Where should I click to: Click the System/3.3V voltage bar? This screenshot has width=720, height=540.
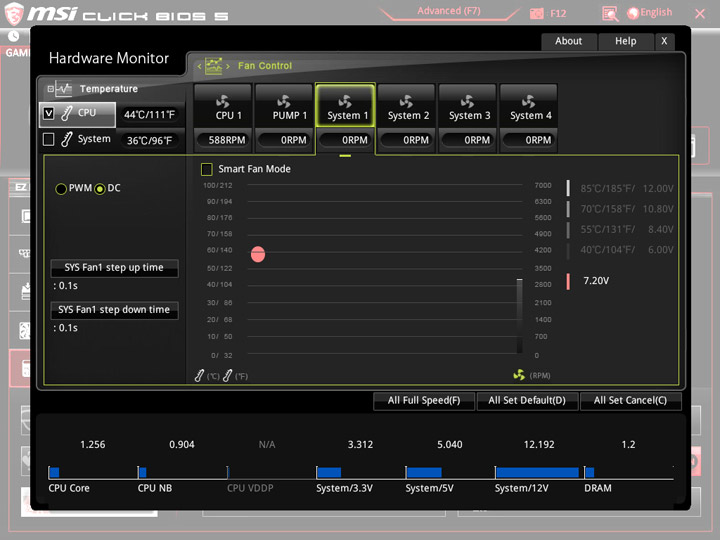click(329, 472)
